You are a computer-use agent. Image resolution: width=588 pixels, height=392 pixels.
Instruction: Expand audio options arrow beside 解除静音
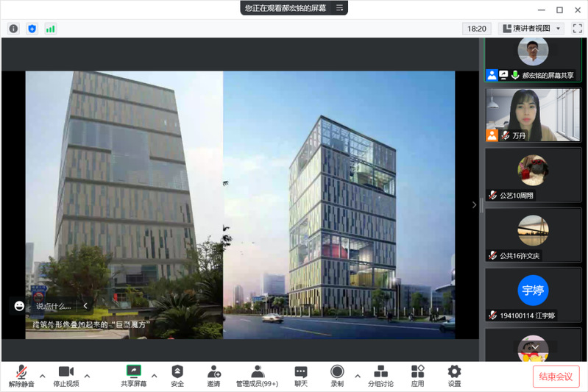pyautogui.click(x=42, y=376)
